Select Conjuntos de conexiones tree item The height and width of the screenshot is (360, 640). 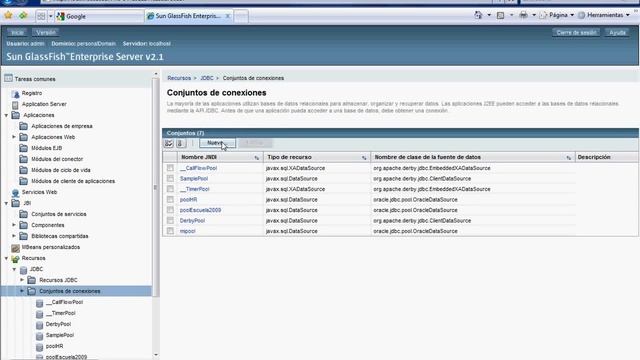(x=70, y=291)
